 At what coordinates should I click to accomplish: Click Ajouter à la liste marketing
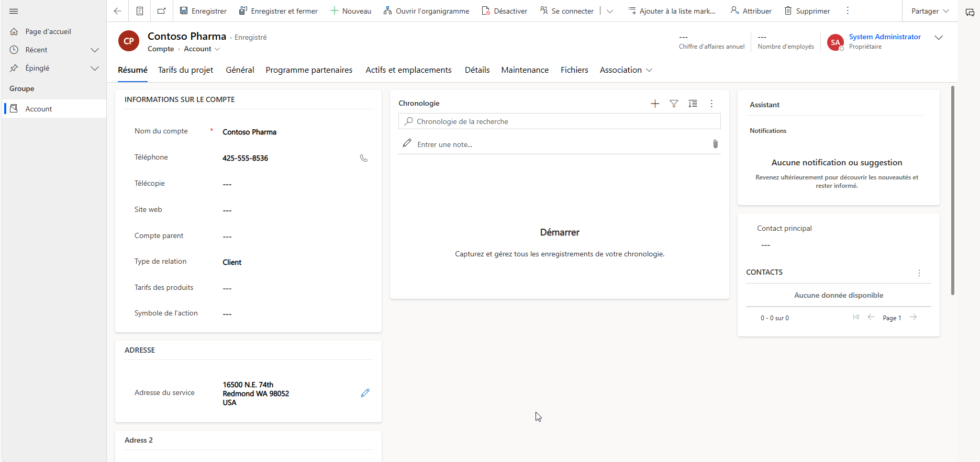(672, 11)
